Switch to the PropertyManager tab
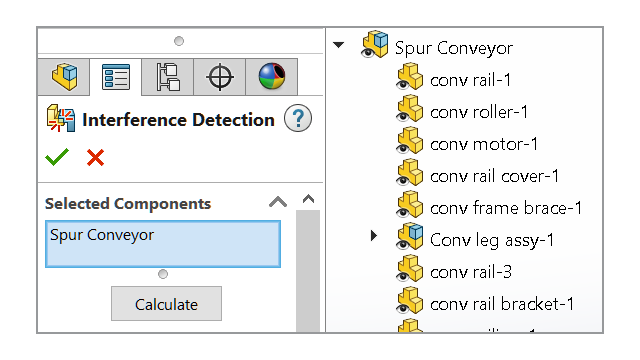The image size is (640, 360). [x=116, y=77]
